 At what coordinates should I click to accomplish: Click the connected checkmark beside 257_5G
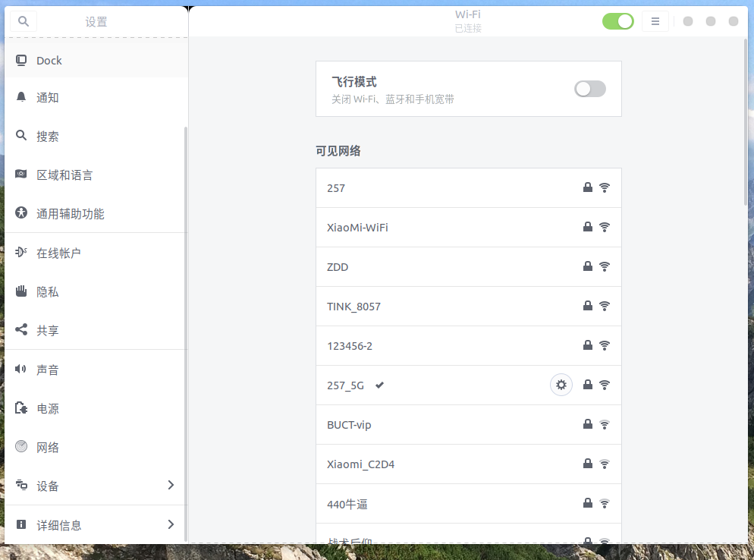coord(379,385)
